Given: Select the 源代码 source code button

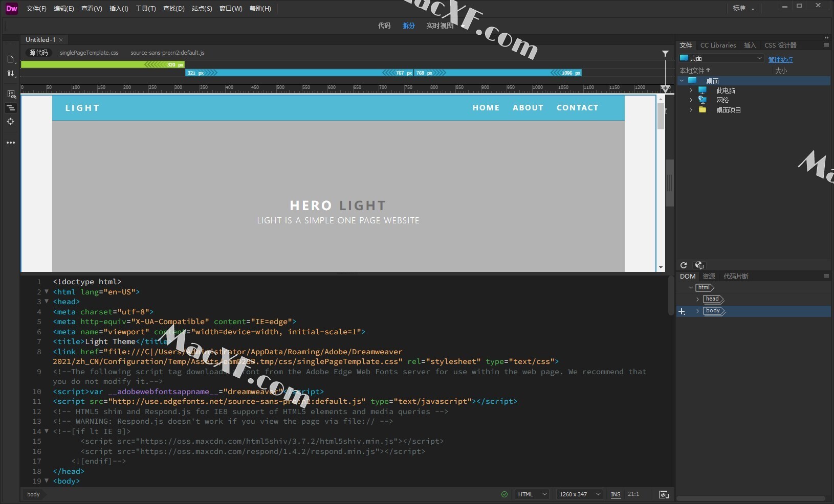Looking at the screenshot, I should click(38, 53).
